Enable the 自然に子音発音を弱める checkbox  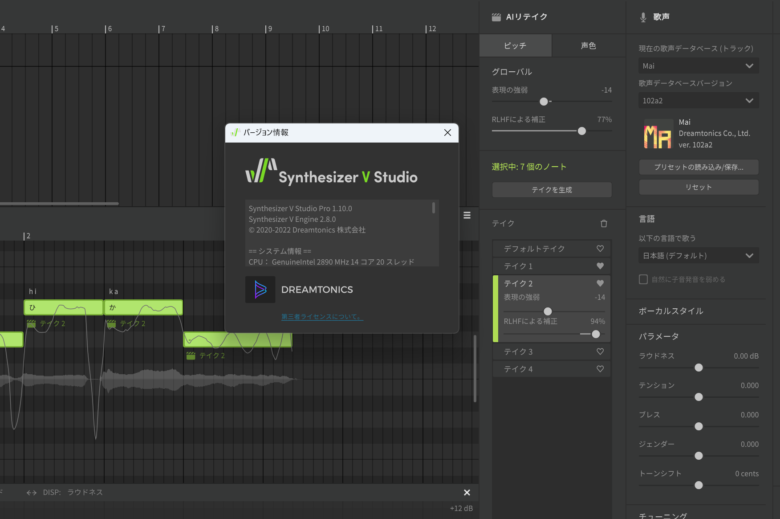point(643,279)
